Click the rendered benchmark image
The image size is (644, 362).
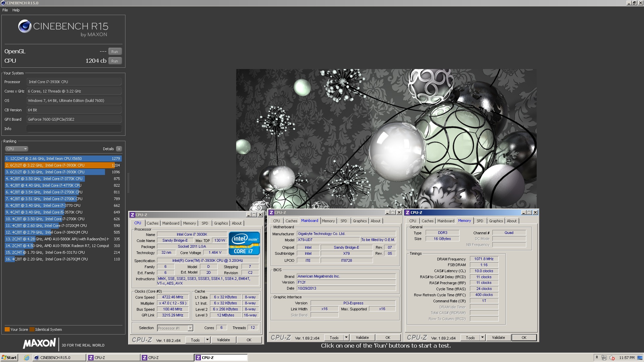pyautogui.click(x=386, y=139)
